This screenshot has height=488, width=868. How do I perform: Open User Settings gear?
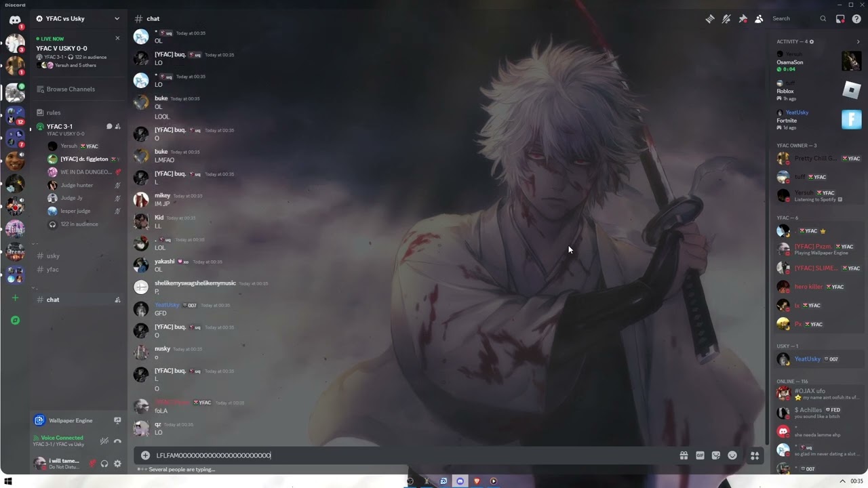(117, 464)
